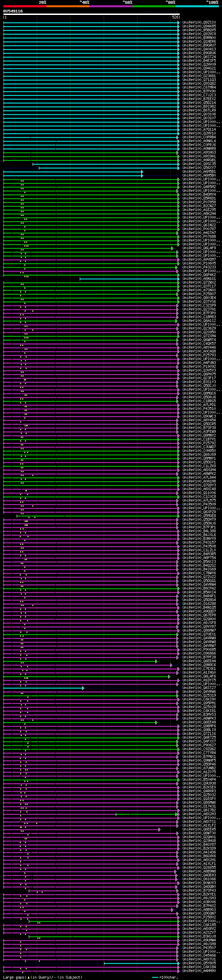Click the label UniRef100_Q03107
Image resolution: width=222 pixels, height=980 pixels.
pyautogui.click(x=199, y=118)
